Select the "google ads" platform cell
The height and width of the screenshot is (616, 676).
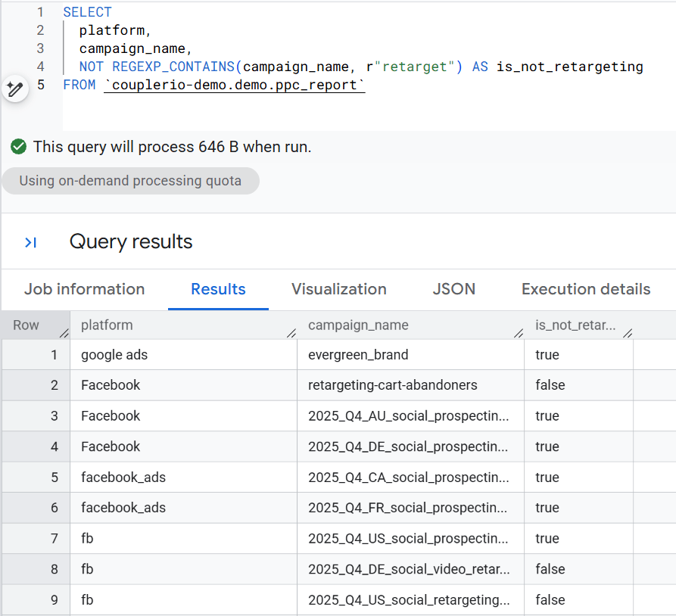(x=183, y=355)
